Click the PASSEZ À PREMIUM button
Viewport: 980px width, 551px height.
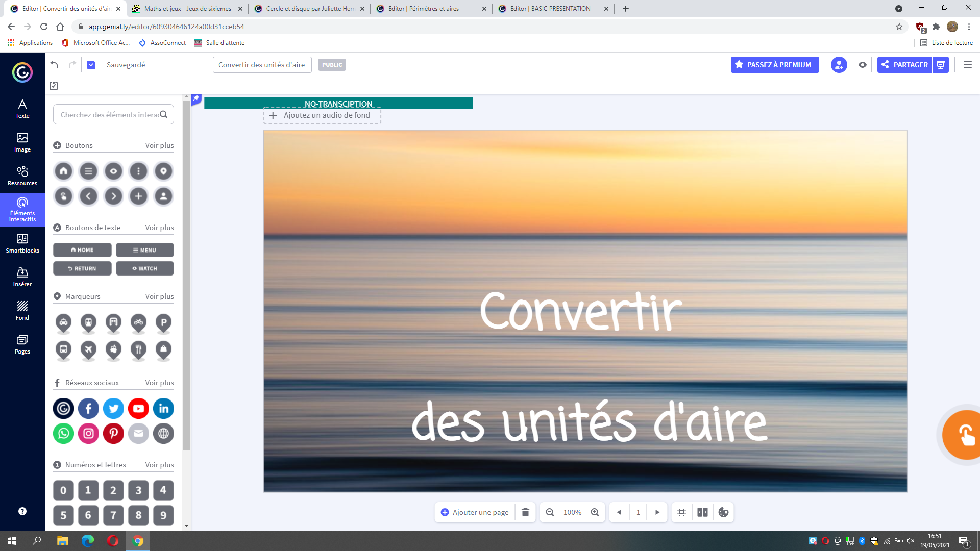tap(775, 65)
